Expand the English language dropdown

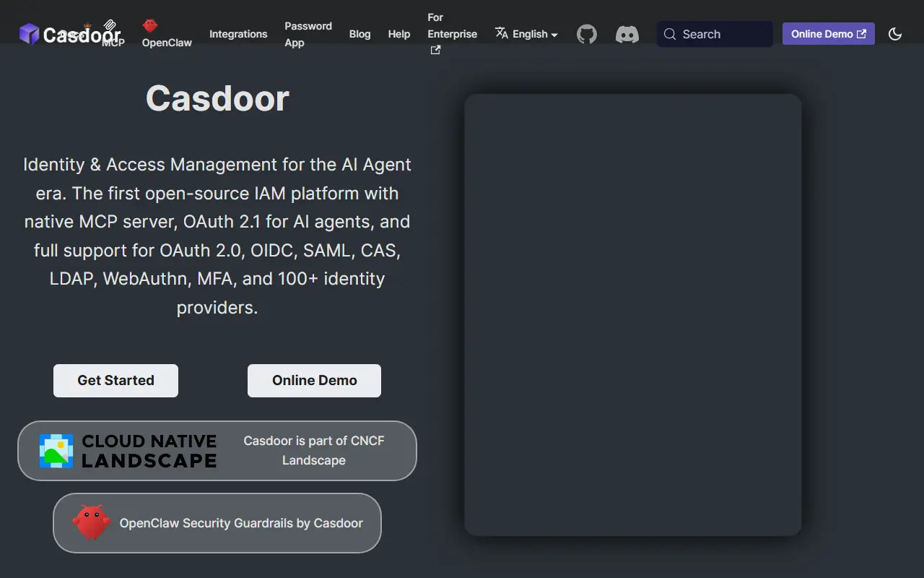(527, 34)
